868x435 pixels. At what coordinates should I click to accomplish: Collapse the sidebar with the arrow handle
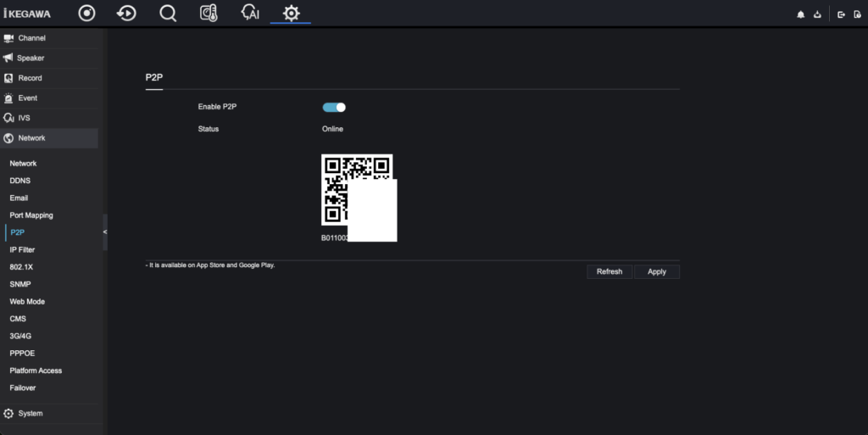(105, 231)
